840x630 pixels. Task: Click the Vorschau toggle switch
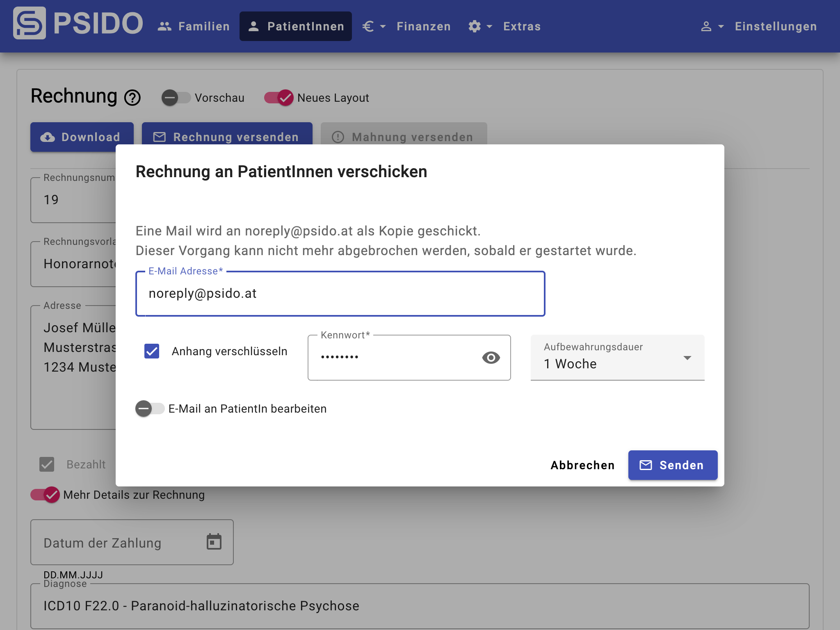174,98
